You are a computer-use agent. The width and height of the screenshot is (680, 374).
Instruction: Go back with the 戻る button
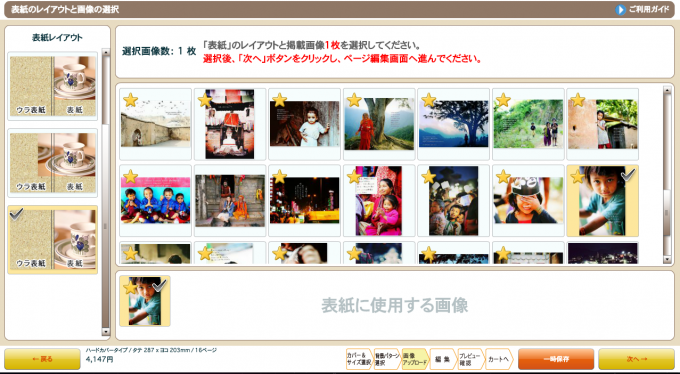tap(42, 359)
